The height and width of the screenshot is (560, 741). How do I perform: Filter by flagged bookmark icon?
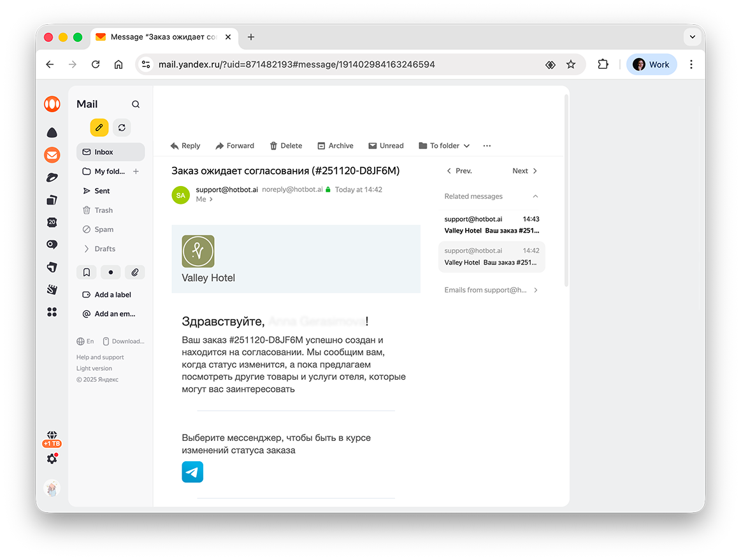click(x=87, y=272)
